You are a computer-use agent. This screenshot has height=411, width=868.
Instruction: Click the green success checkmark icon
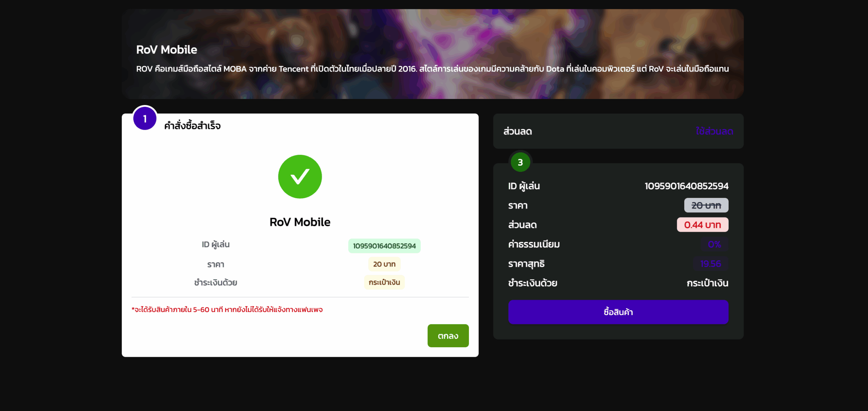(x=300, y=177)
